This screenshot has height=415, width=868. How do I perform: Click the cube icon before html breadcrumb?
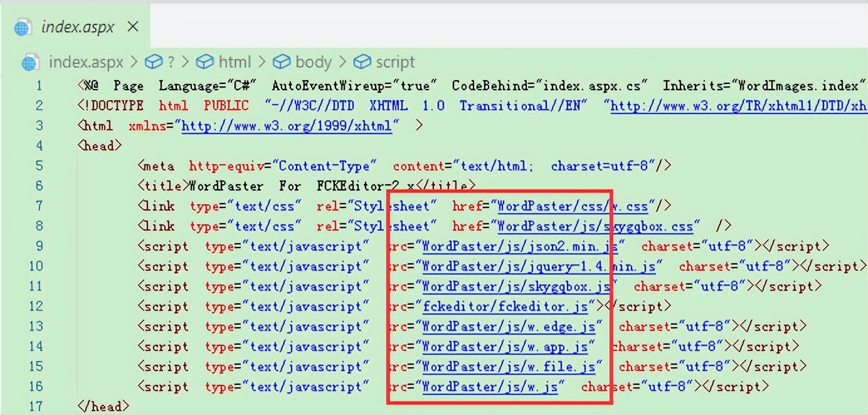click(x=204, y=62)
